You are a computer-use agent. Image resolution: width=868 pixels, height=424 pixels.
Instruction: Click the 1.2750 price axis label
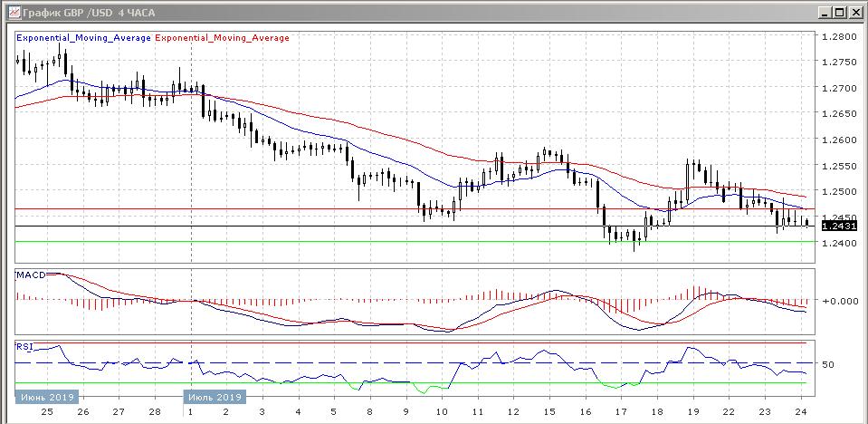pyautogui.click(x=840, y=63)
